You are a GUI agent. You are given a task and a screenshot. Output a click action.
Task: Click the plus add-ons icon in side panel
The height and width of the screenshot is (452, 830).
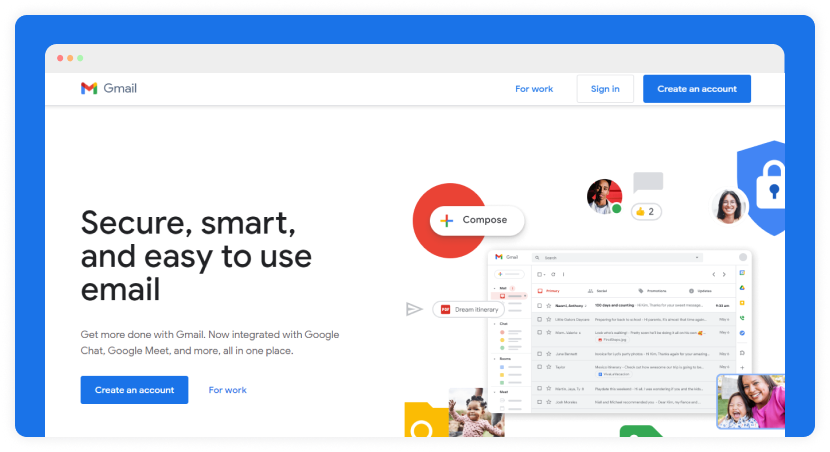click(x=742, y=367)
